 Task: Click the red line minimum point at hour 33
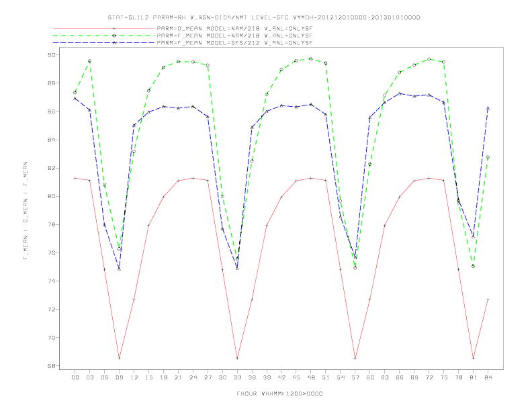coord(237,358)
